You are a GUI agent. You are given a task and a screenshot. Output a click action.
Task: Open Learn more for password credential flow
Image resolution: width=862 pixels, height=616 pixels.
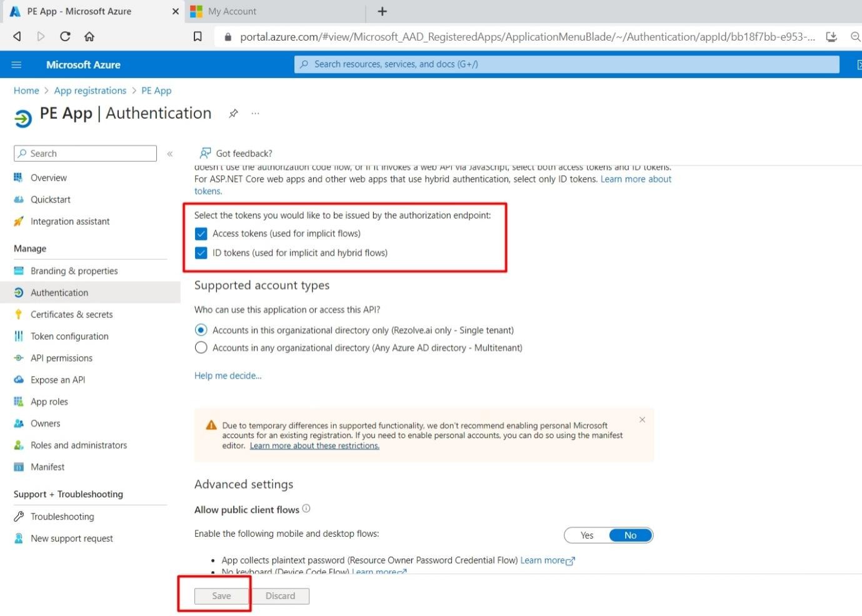point(547,560)
